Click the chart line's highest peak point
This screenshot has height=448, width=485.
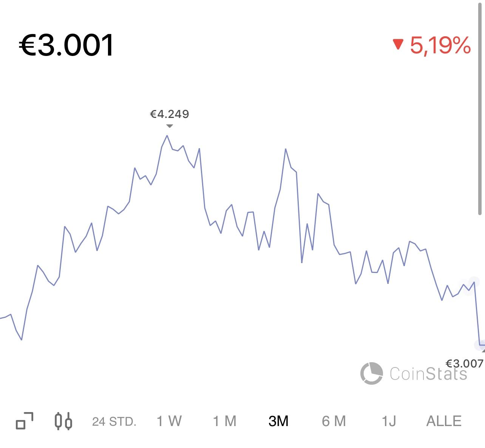tap(167, 135)
